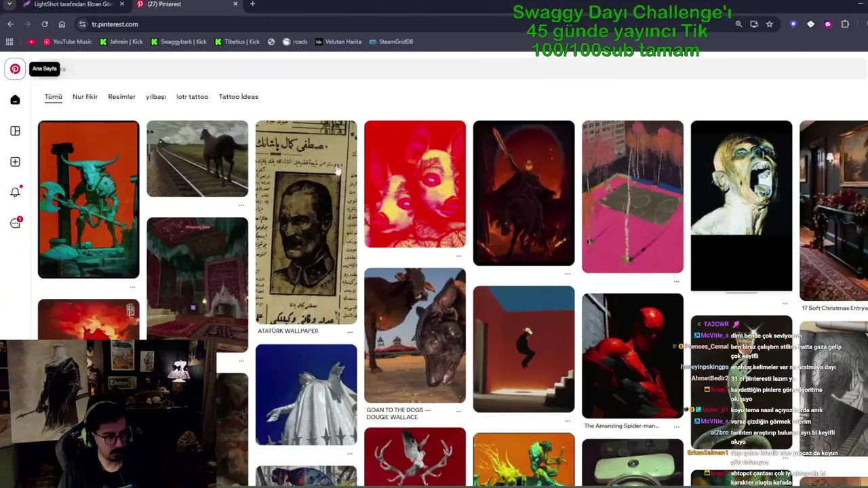868x488 pixels.
Task: Click the pink square extension icon
Action: [828, 24]
